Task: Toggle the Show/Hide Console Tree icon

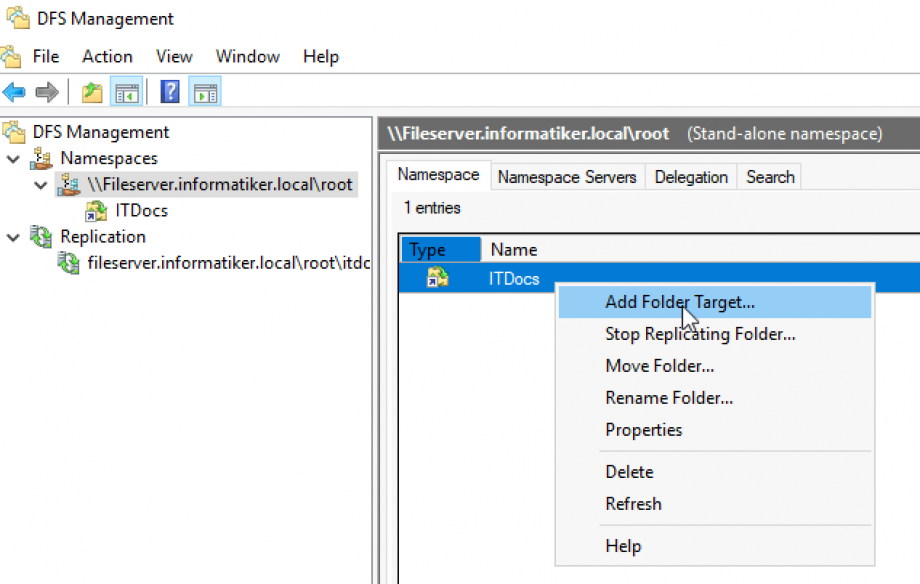Action: [x=126, y=91]
